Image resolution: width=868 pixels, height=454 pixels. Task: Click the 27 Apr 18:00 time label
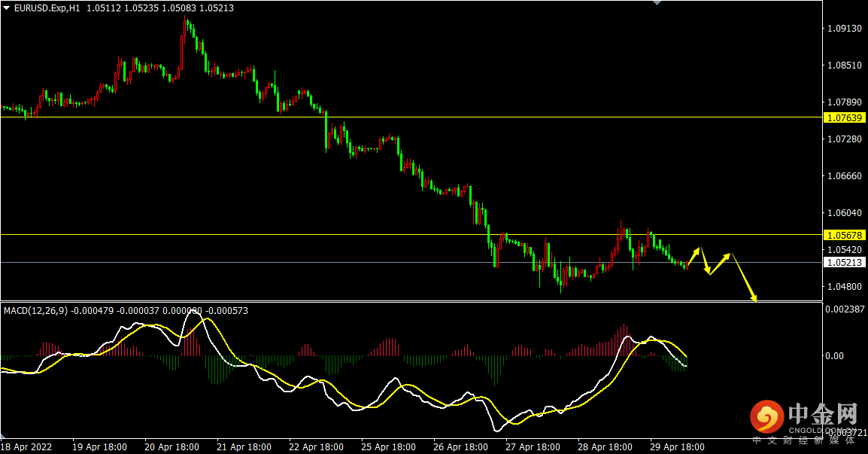click(533, 446)
